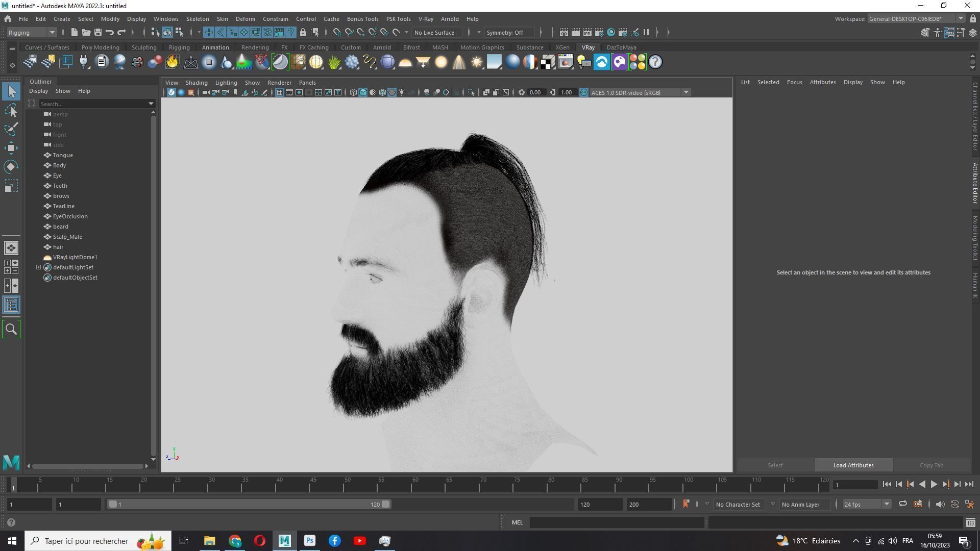Image resolution: width=980 pixels, height=551 pixels.
Task: Click the V-Ray help question mark shelf icon
Action: (x=655, y=62)
